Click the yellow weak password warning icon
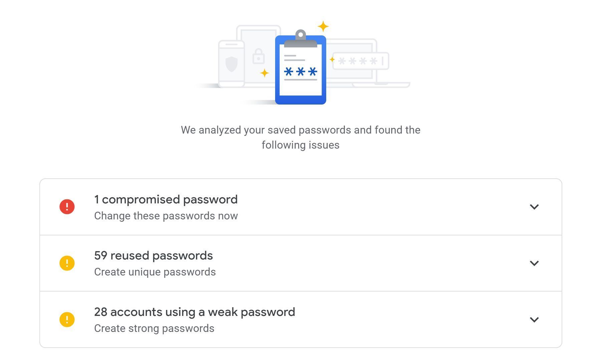 (x=67, y=320)
